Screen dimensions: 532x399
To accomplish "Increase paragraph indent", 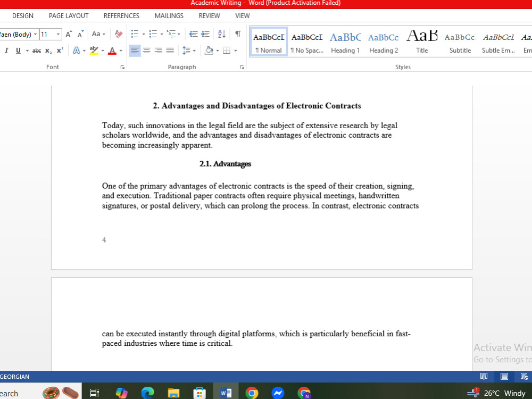I will (x=205, y=34).
